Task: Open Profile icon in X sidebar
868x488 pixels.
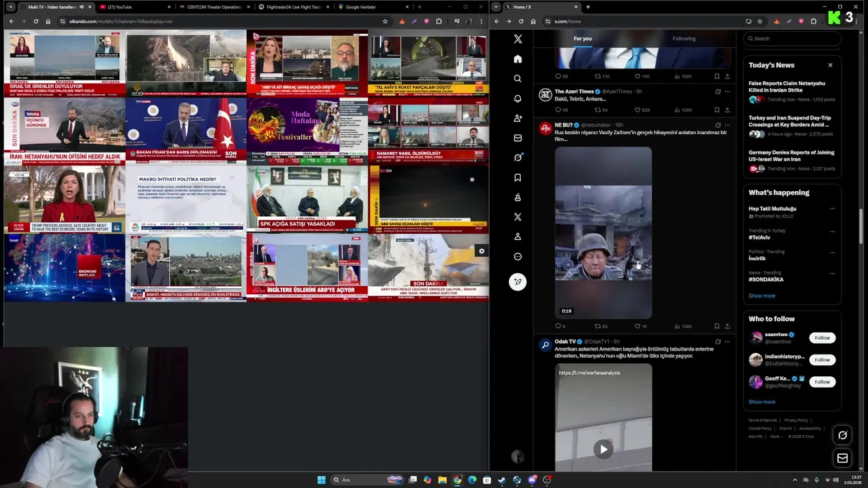Action: (x=517, y=237)
